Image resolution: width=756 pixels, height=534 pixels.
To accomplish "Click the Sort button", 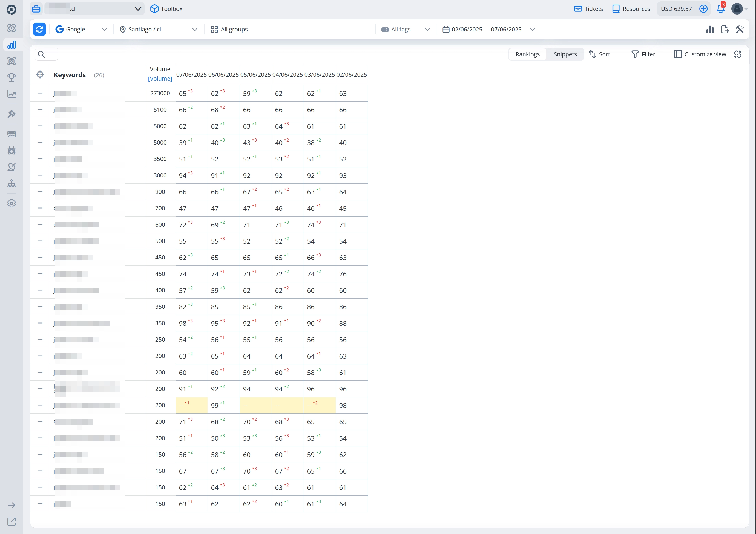I will click(x=600, y=54).
